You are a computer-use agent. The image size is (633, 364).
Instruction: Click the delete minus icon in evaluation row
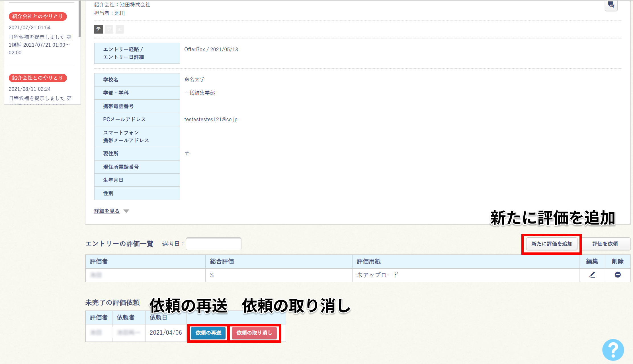click(x=618, y=275)
